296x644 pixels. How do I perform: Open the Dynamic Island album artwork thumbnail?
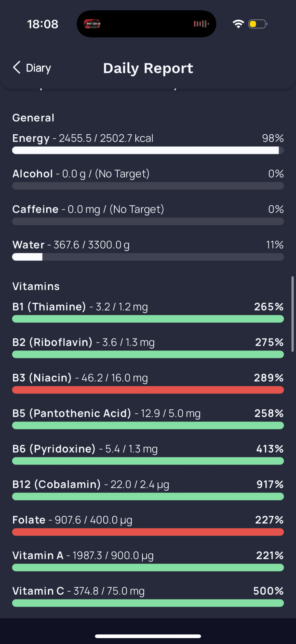[x=92, y=24]
